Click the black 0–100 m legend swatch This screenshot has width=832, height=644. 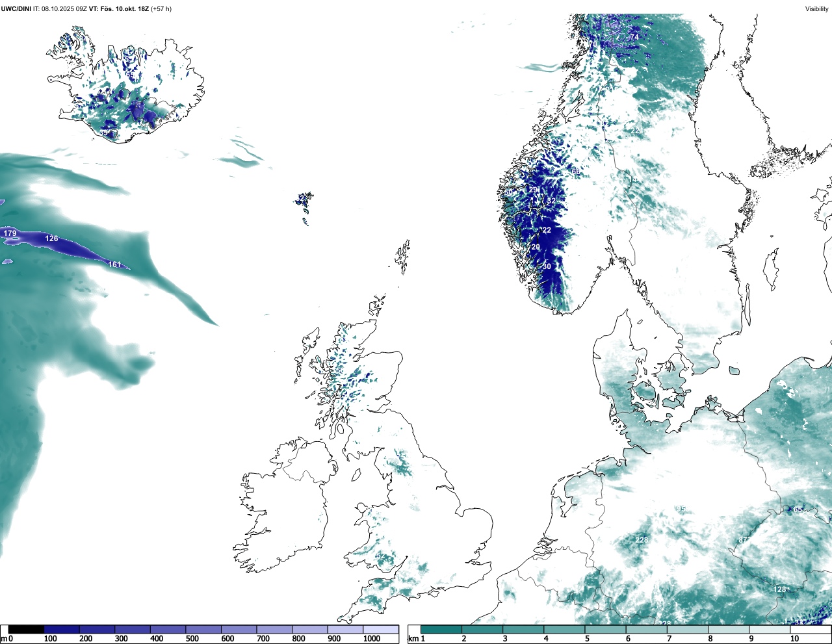[26, 629]
